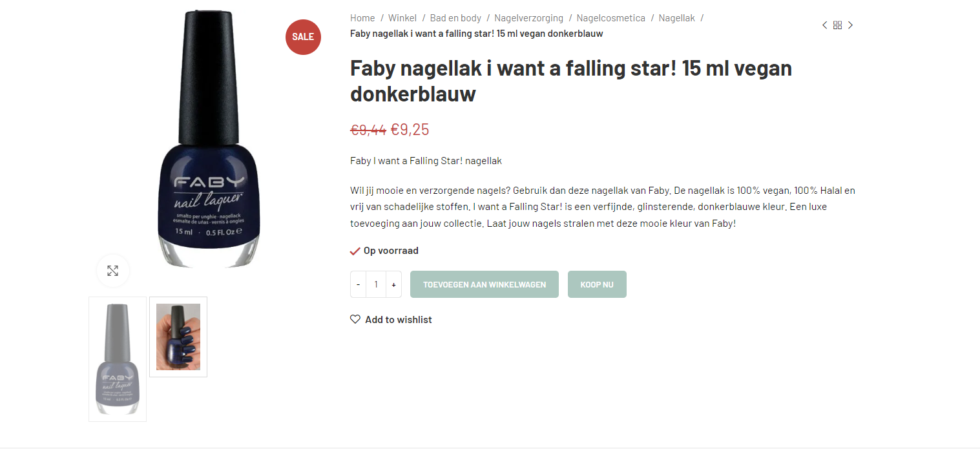Screen dimensions: 980x471
Task: Click the Koop nu button
Action: click(597, 284)
